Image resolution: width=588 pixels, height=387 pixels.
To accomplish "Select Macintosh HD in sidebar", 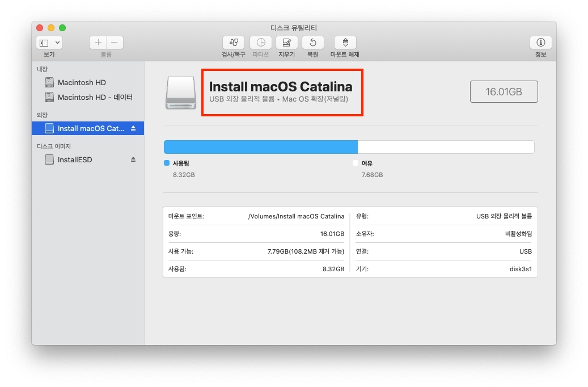I will 88,82.
